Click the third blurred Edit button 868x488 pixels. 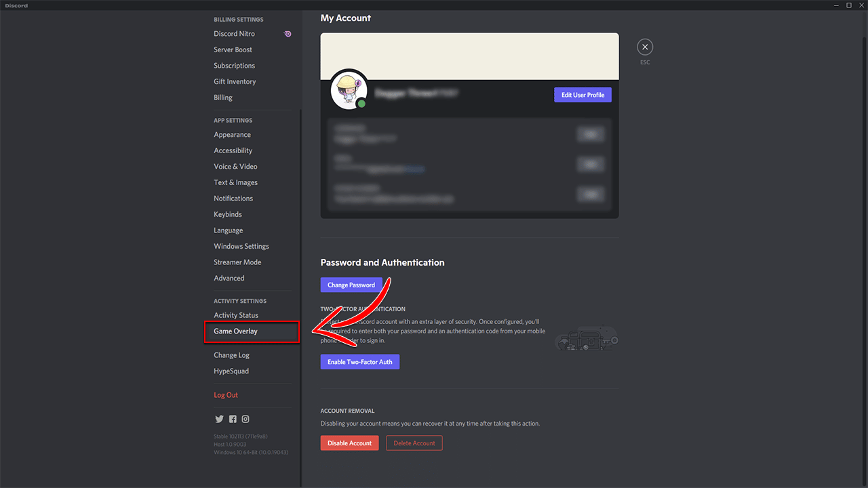point(591,195)
